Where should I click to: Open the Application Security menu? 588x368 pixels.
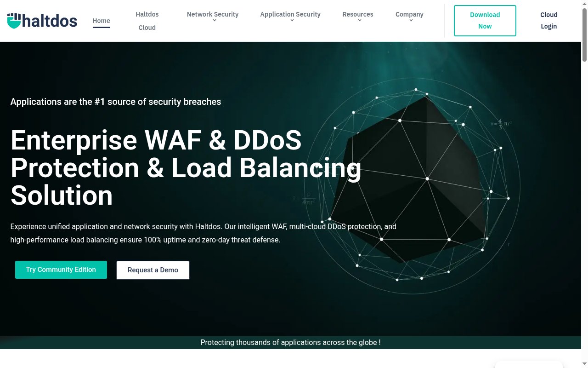(290, 14)
